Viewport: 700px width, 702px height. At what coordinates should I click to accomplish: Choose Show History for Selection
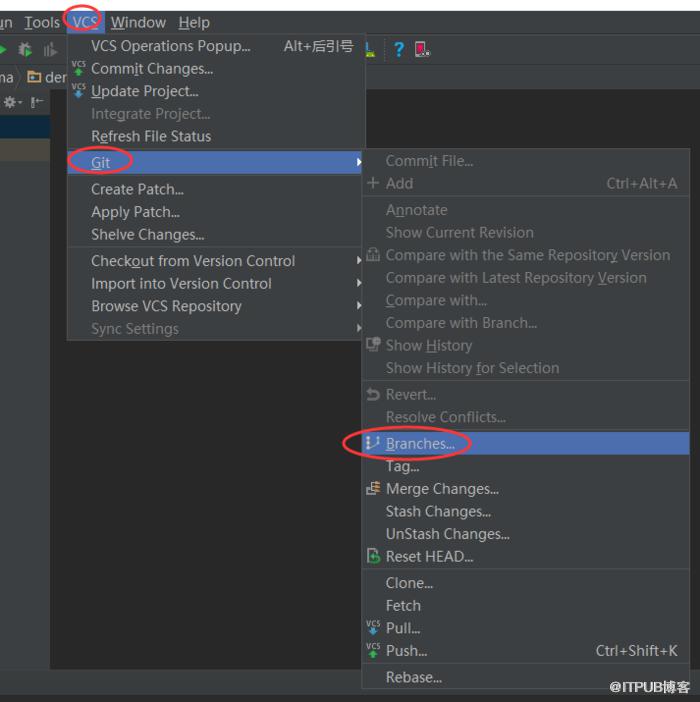coord(525,368)
